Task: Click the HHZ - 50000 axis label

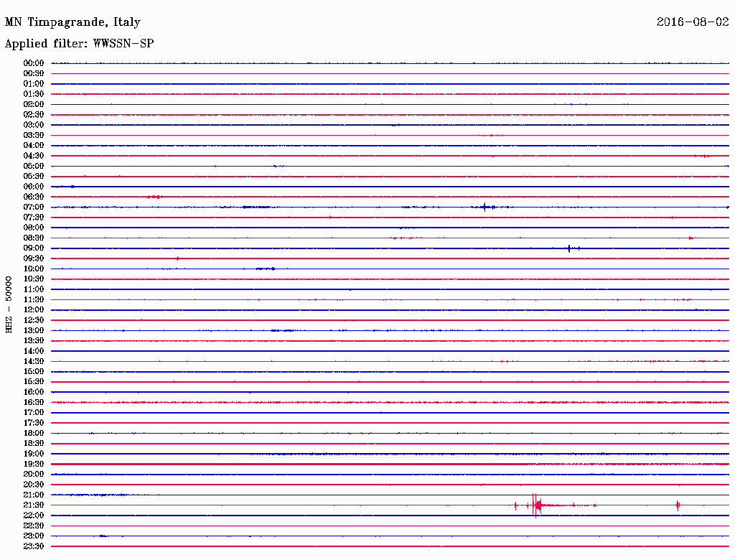Action: [x=9, y=305]
